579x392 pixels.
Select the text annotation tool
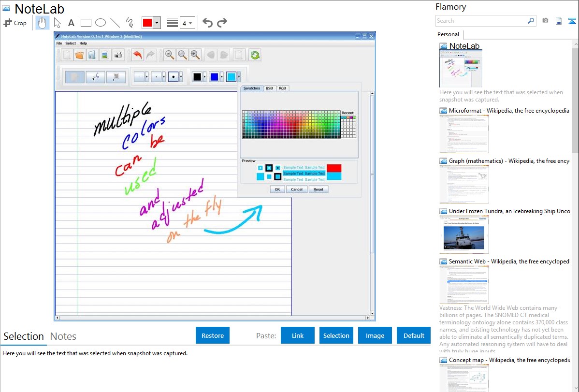click(71, 23)
